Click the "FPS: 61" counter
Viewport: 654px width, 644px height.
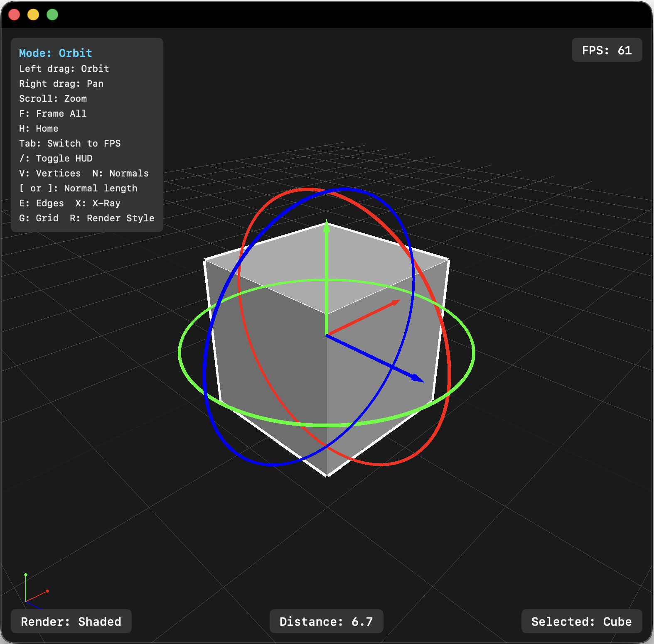607,50
